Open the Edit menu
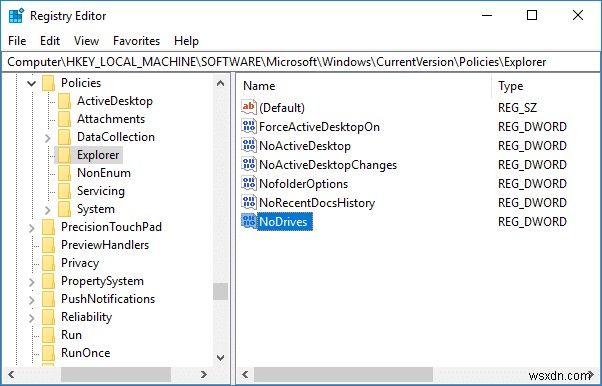This screenshot has height=386, width=602. click(x=50, y=41)
